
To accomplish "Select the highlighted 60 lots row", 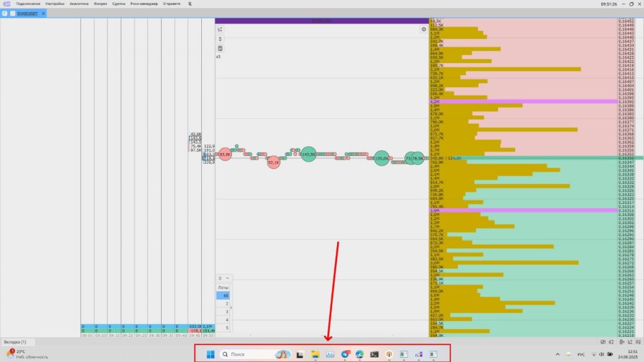I will click(x=223, y=295).
